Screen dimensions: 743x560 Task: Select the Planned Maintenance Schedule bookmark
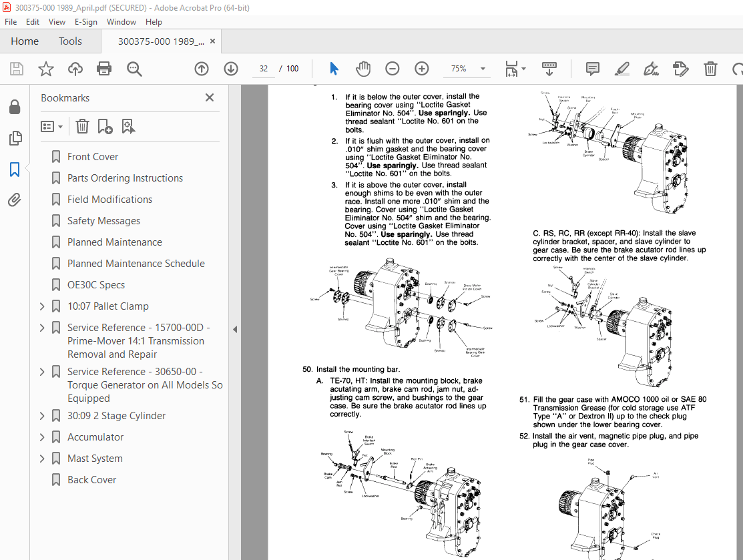pyautogui.click(x=136, y=263)
